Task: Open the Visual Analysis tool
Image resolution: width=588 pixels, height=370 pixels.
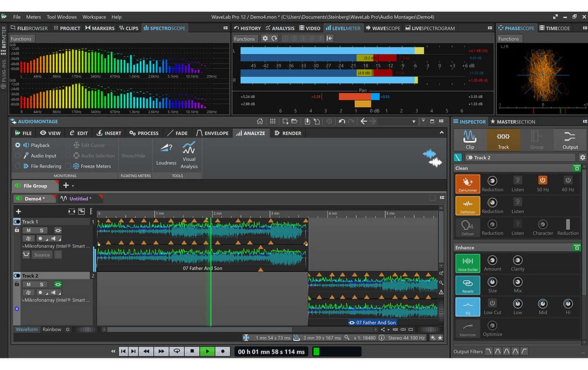Action: pos(189,155)
